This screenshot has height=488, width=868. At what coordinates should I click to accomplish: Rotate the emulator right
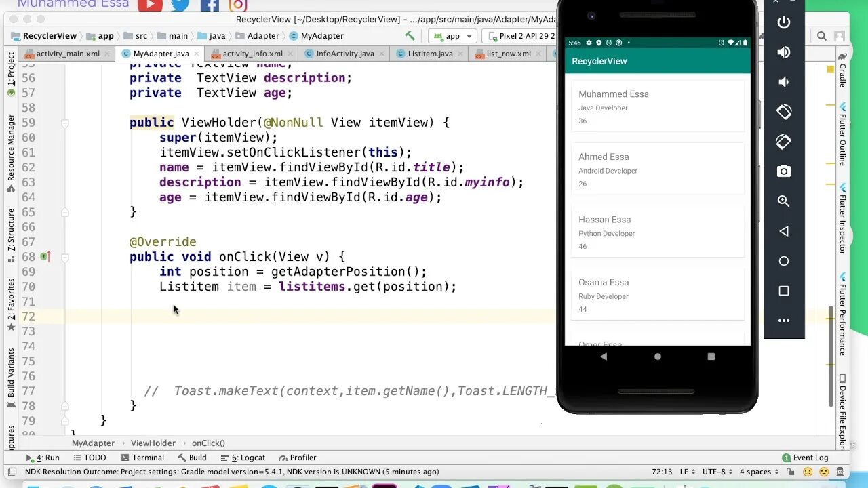(x=784, y=142)
